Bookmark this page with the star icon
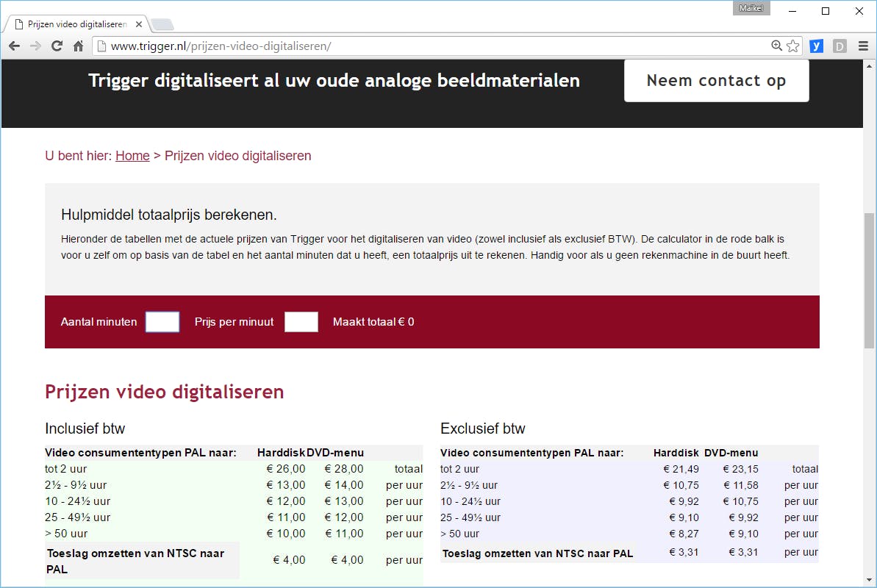This screenshot has width=877, height=588. tap(792, 46)
